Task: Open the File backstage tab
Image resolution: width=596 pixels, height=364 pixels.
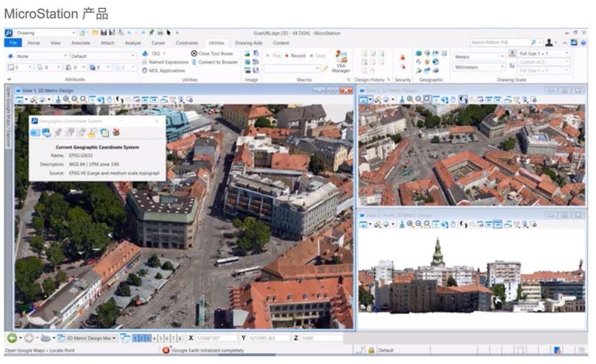Action: click(13, 42)
